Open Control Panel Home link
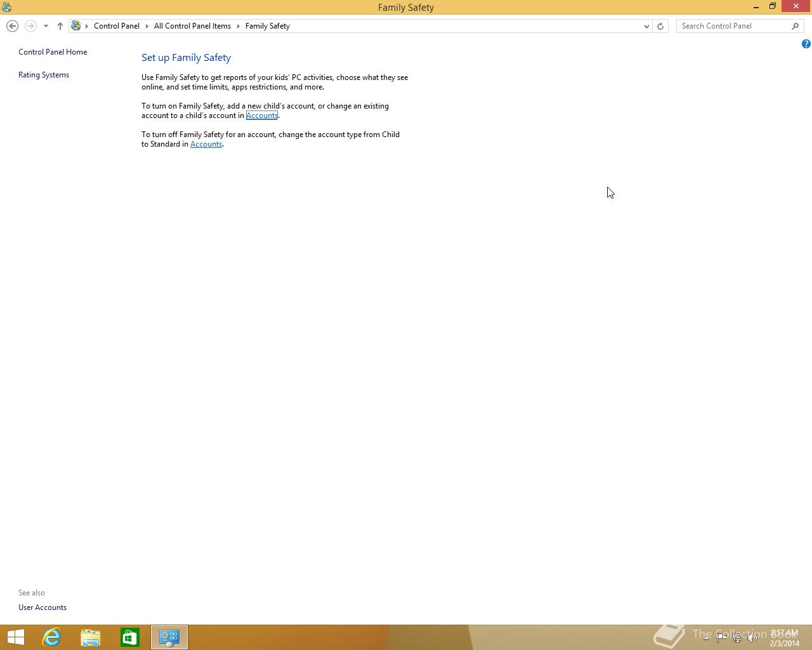Screen dimensions: 812x650 click(53, 52)
